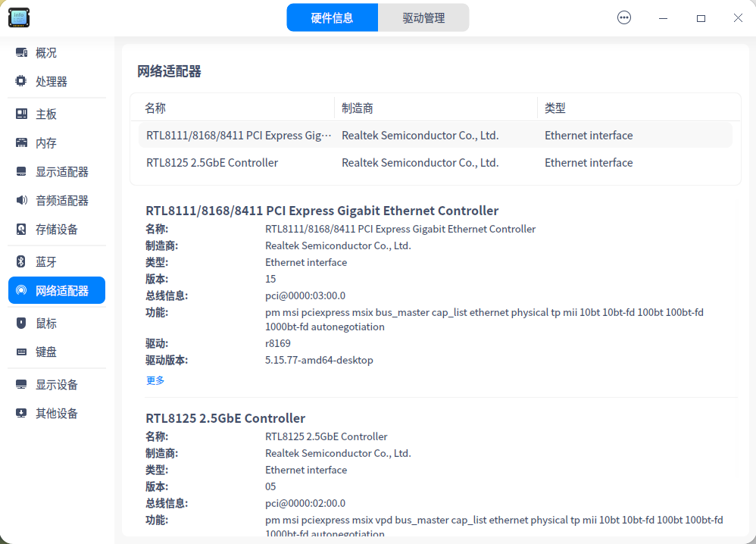Maximize the Device Manager window

[x=701, y=18]
